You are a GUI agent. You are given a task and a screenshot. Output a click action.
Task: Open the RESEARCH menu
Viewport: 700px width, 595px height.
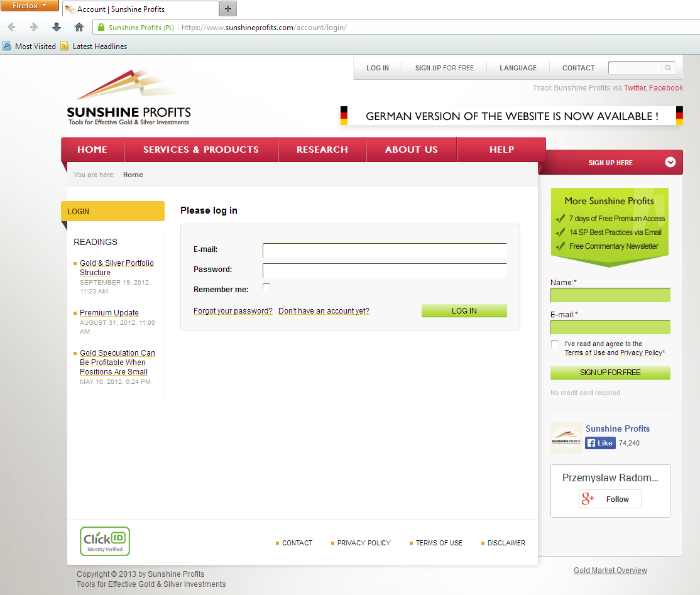click(x=322, y=150)
